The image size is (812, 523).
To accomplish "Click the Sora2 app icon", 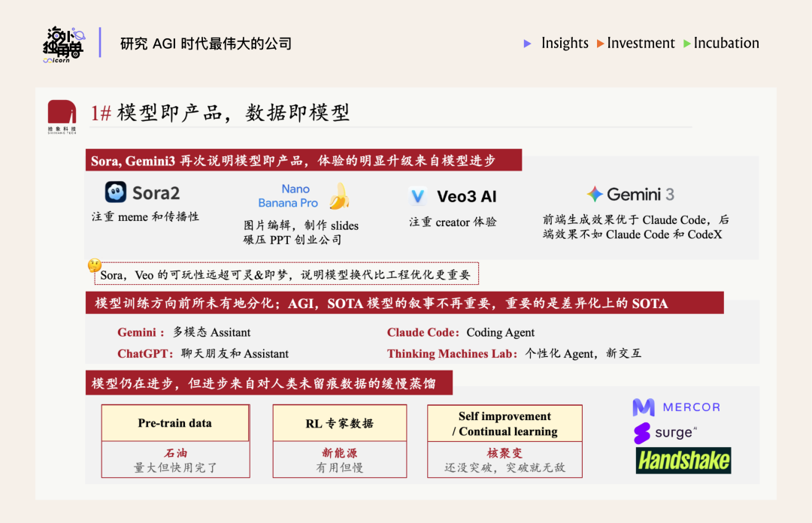I will click(x=116, y=192).
